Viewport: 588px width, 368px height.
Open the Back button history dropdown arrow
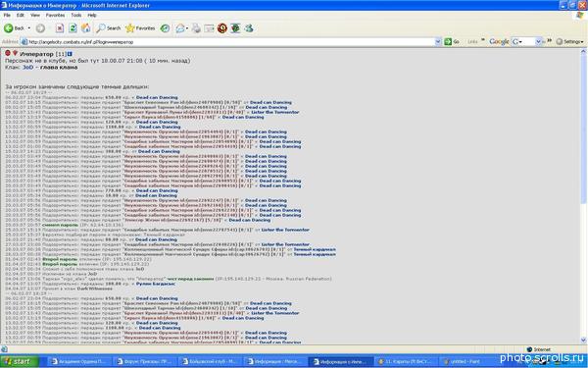click(x=28, y=28)
